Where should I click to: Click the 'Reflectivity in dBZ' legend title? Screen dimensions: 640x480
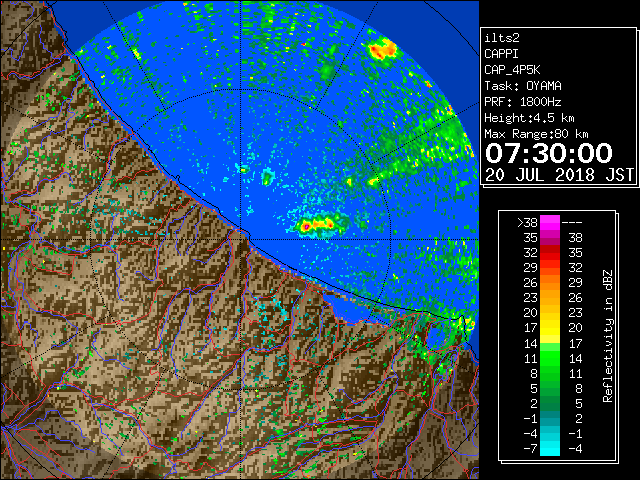pyautogui.click(x=608, y=336)
